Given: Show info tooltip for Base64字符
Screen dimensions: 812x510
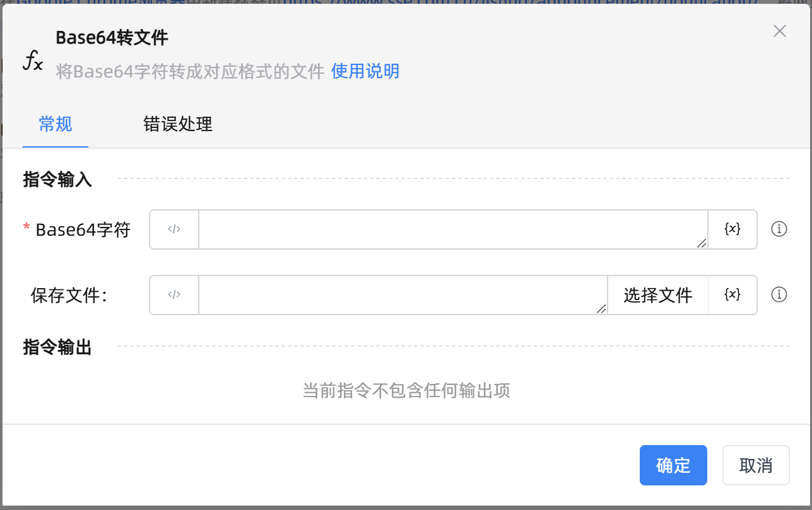Looking at the screenshot, I should pos(779,229).
